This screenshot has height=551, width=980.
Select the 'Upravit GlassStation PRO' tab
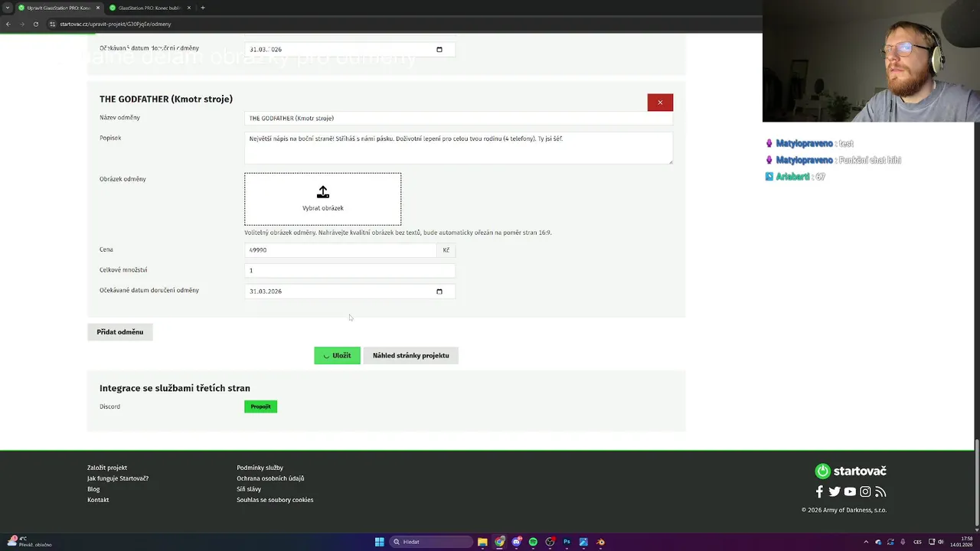[x=58, y=8]
